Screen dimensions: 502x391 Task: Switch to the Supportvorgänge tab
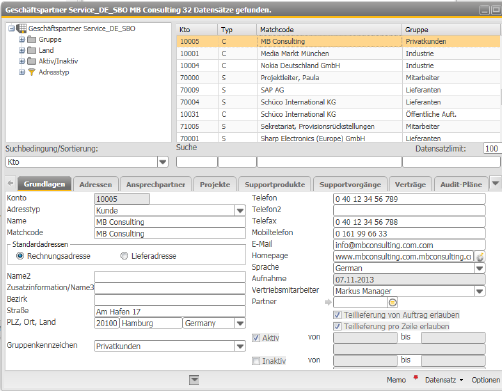(350, 184)
